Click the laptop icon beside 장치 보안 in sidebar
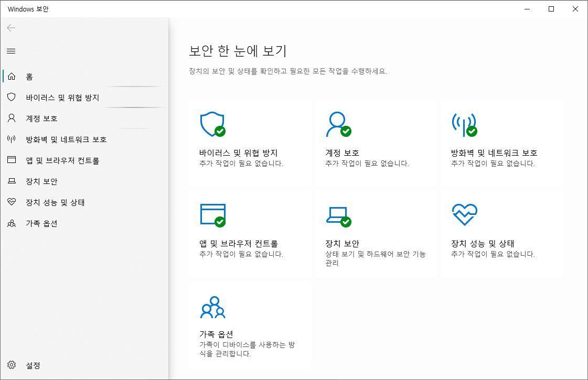The height and width of the screenshot is (380, 588). click(12, 181)
